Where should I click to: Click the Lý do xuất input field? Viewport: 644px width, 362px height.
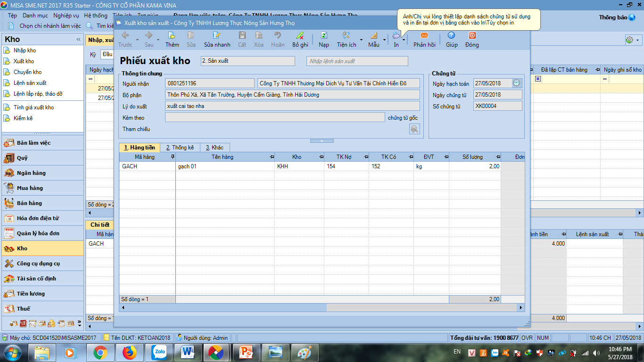coord(292,106)
